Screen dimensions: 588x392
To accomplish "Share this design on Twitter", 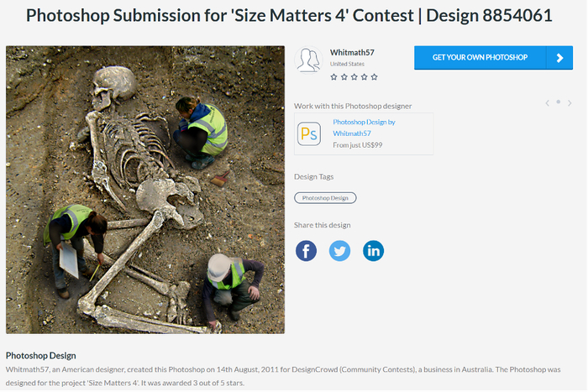I will point(339,250).
